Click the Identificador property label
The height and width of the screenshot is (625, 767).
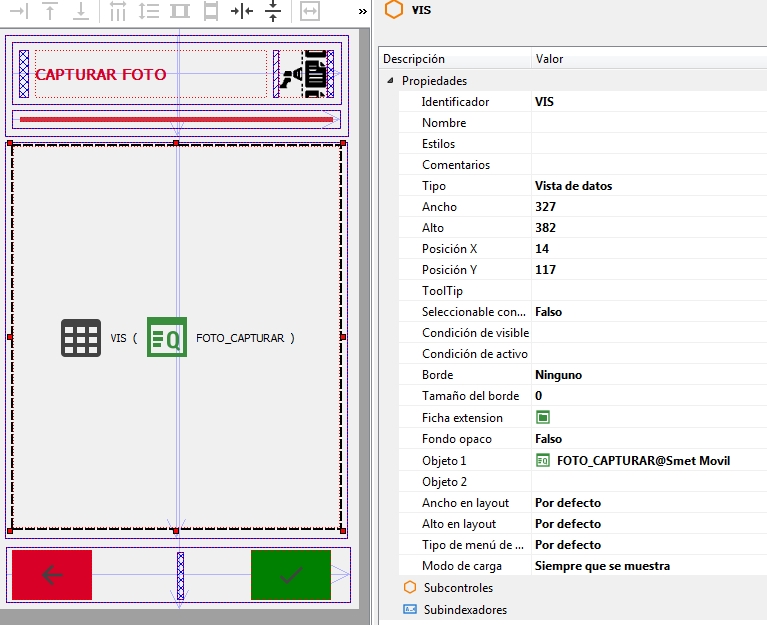click(x=455, y=102)
